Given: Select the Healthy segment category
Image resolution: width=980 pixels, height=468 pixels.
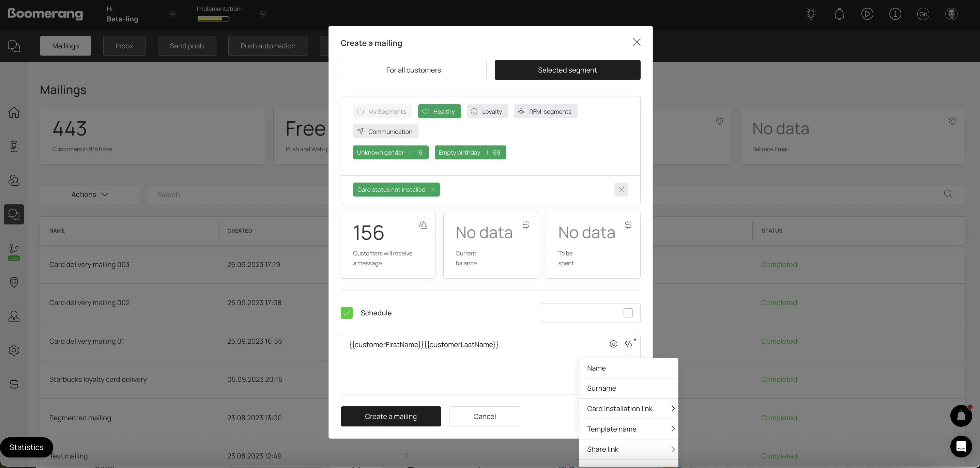Looking at the screenshot, I should (x=439, y=111).
